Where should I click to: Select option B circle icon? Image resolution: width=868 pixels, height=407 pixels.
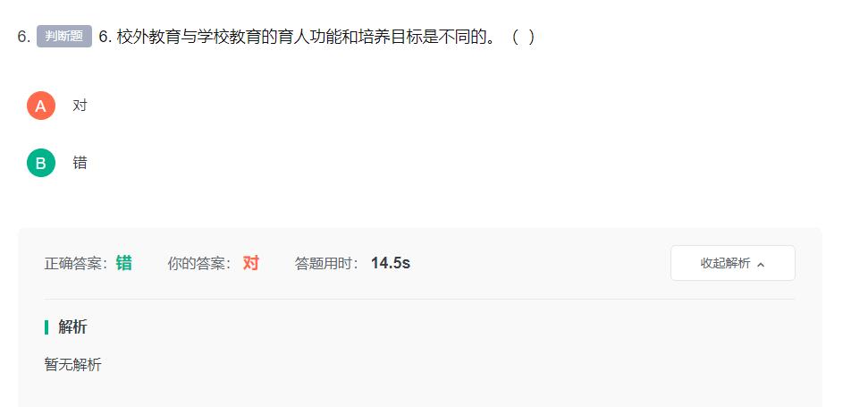click(41, 163)
